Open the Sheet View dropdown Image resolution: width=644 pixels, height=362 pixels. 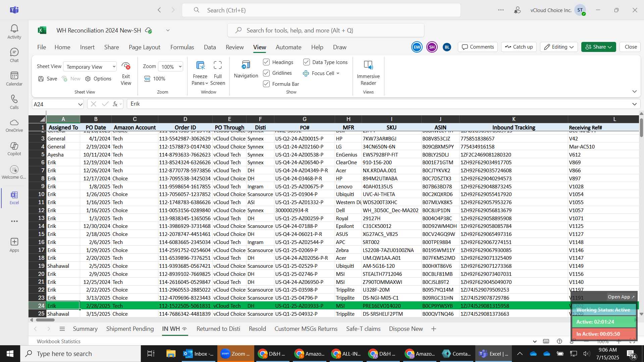pos(90,67)
